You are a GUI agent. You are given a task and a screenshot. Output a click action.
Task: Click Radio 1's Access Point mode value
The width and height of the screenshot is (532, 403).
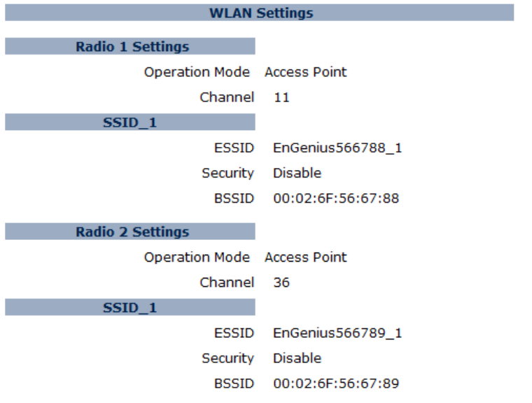pyautogui.click(x=305, y=72)
